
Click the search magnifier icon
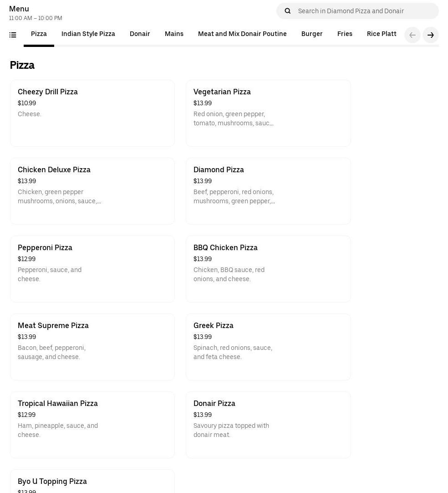coord(287,11)
